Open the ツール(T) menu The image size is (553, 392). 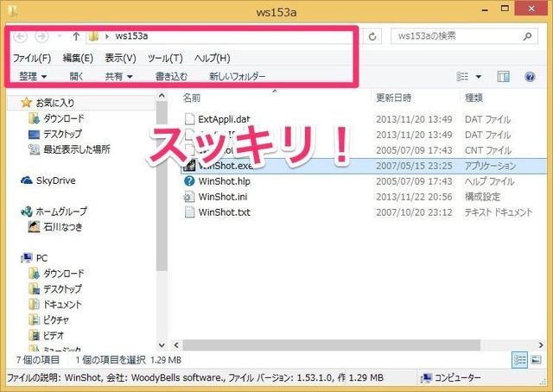coord(165,58)
